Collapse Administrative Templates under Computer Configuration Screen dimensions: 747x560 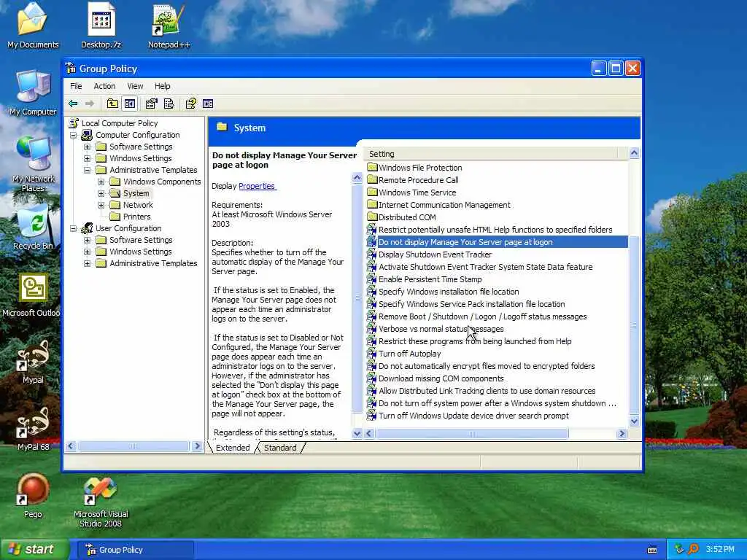pos(88,170)
